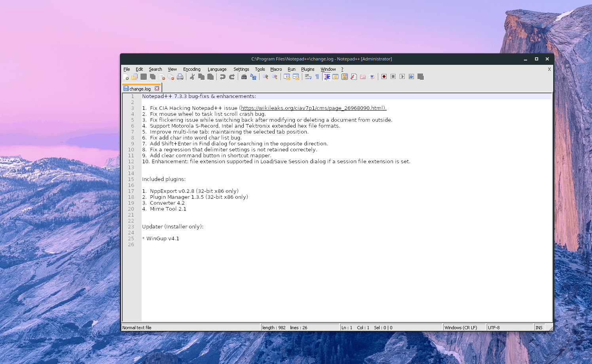Image resolution: width=592 pixels, height=364 pixels.
Task: Start macro recording with the red Record button
Action: [x=384, y=77]
